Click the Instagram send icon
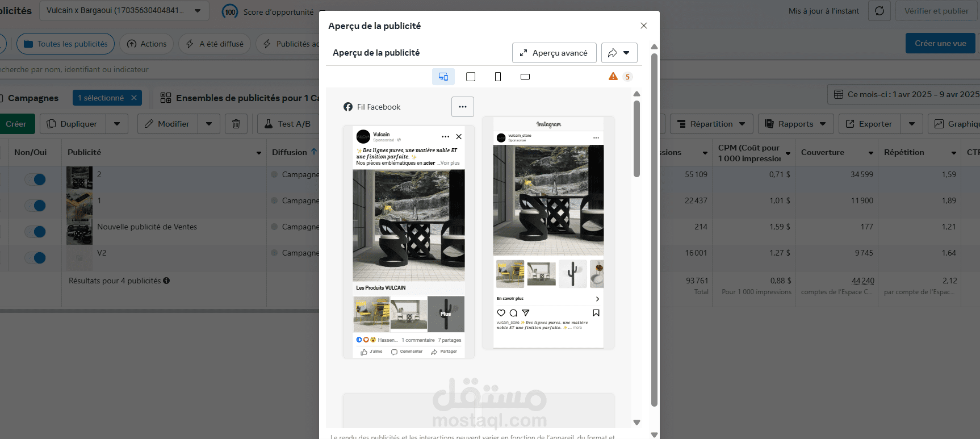The image size is (980, 439). (526, 313)
